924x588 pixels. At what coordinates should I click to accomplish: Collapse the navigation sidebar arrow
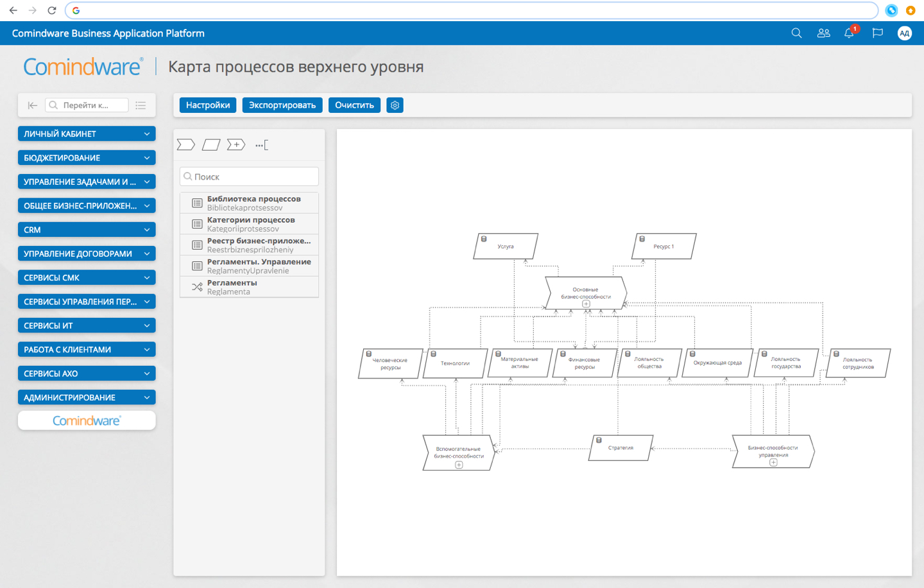[33, 105]
